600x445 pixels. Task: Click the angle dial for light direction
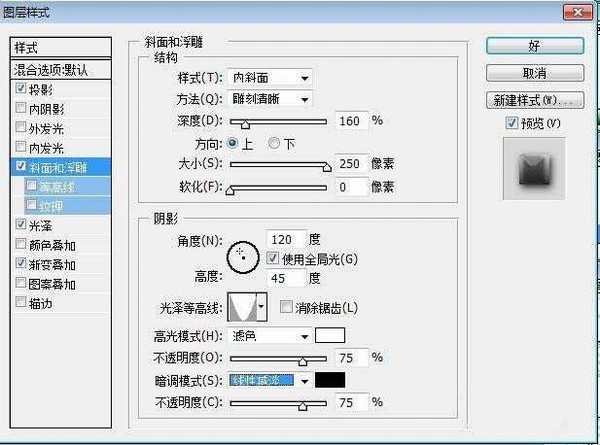coord(241,258)
